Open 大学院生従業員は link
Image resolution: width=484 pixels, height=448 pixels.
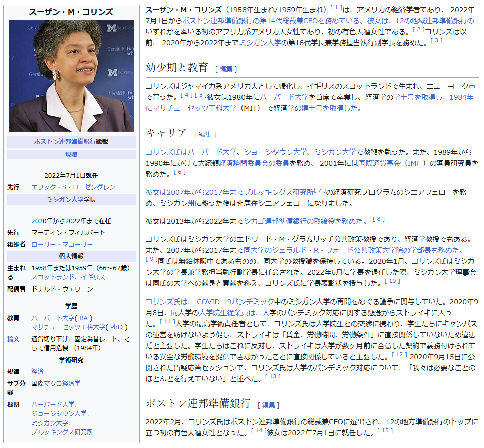(229, 313)
